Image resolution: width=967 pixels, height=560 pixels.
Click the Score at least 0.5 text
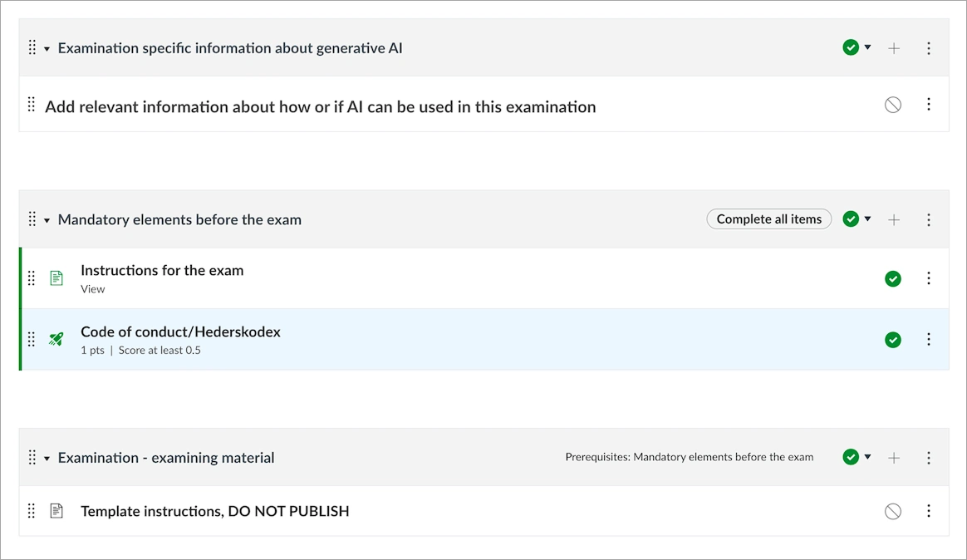pyautogui.click(x=160, y=351)
